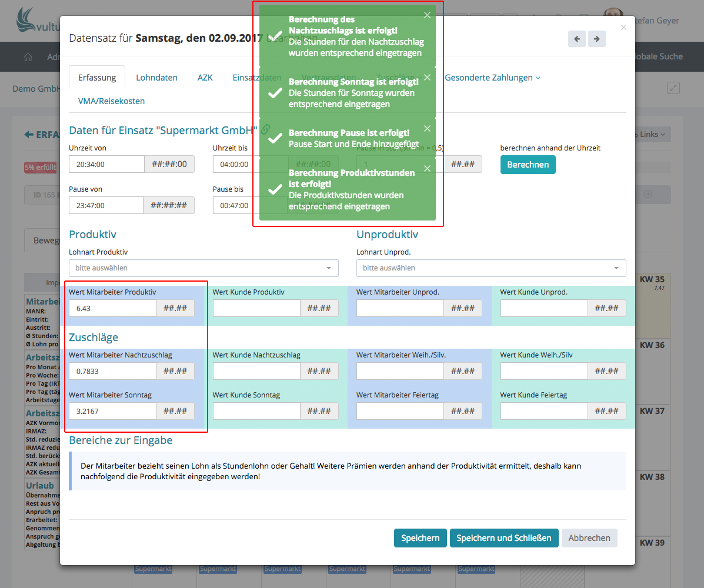
Task: Close the Datensatz dialog with X
Action: click(623, 27)
